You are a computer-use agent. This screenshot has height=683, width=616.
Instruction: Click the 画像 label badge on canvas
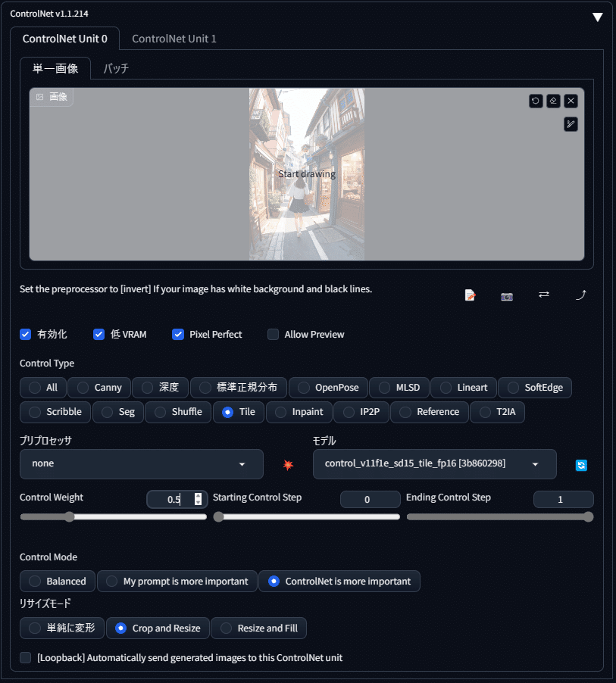pyautogui.click(x=52, y=97)
